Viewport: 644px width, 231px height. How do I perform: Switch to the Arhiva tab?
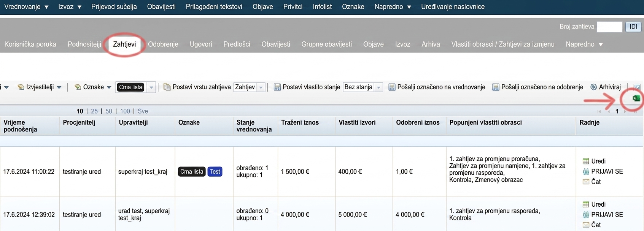431,44
